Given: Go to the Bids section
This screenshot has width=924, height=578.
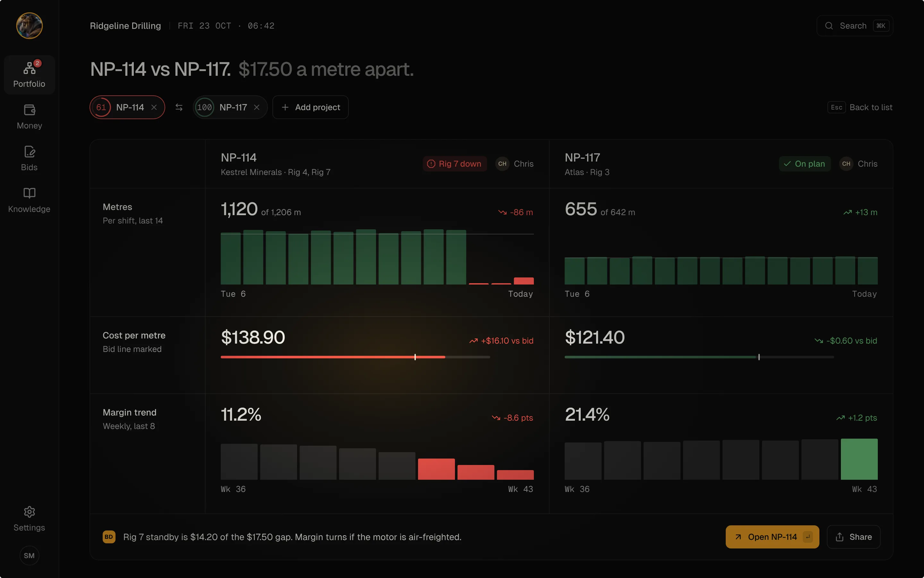Looking at the screenshot, I should click(30, 158).
